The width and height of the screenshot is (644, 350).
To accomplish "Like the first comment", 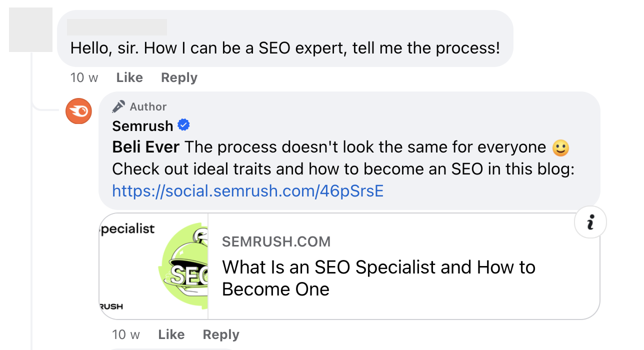I will pyautogui.click(x=129, y=77).
